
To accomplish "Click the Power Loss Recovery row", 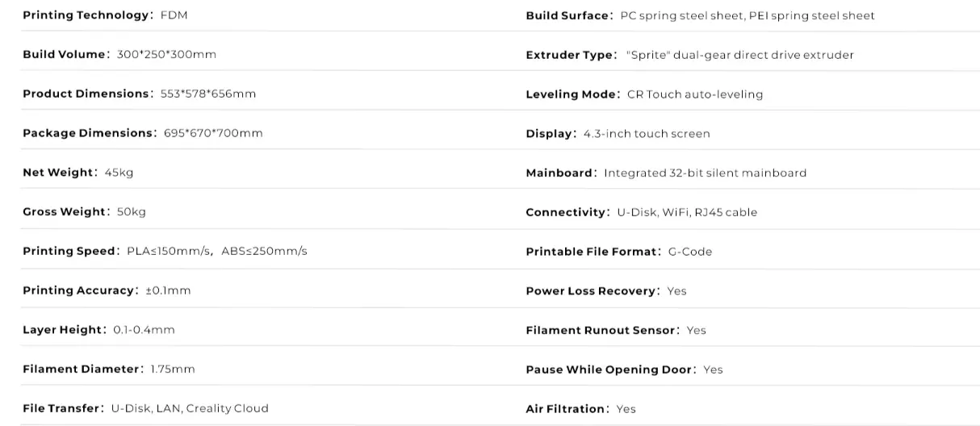I will (605, 290).
